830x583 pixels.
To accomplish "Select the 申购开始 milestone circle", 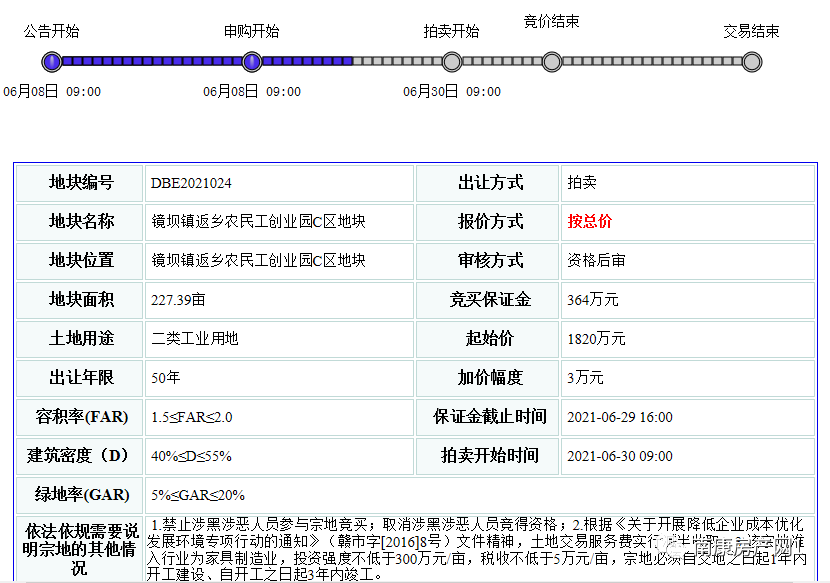I will (x=252, y=61).
